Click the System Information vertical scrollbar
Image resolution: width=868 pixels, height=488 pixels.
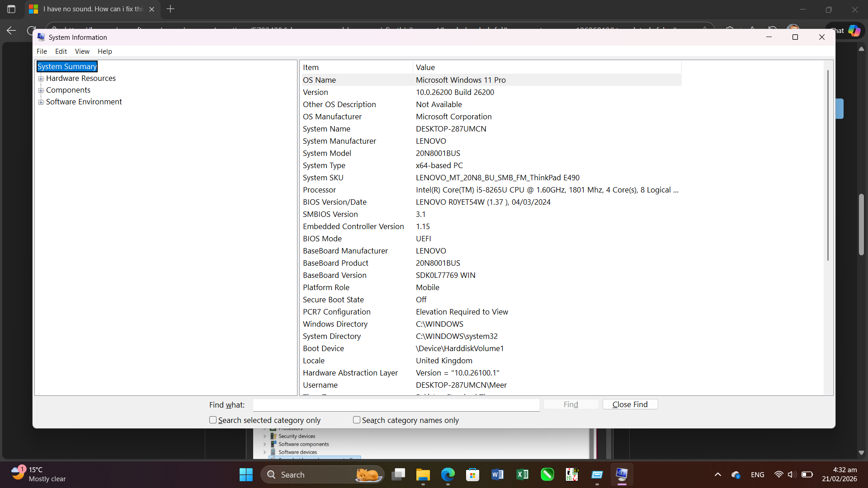point(828,165)
